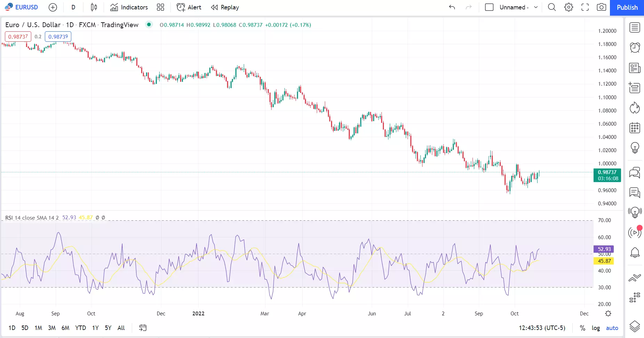
Task: Take a chart snapshot with camera icon
Action: tap(602, 7)
